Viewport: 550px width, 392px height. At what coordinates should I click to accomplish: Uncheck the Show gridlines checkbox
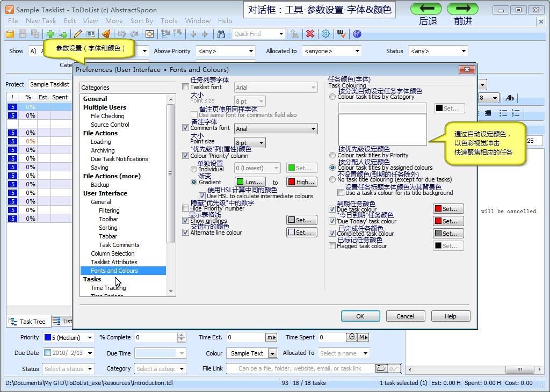[x=186, y=221]
